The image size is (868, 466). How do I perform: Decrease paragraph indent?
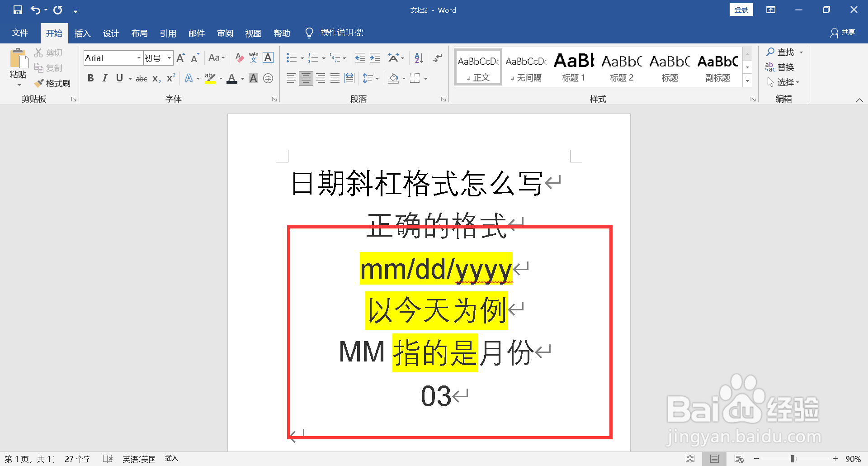[x=360, y=58]
